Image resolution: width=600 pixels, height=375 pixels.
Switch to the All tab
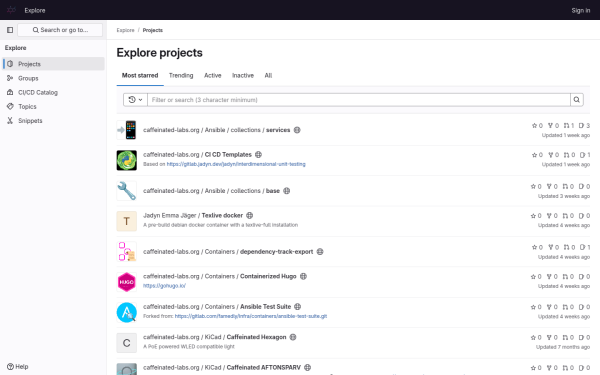[268, 75]
